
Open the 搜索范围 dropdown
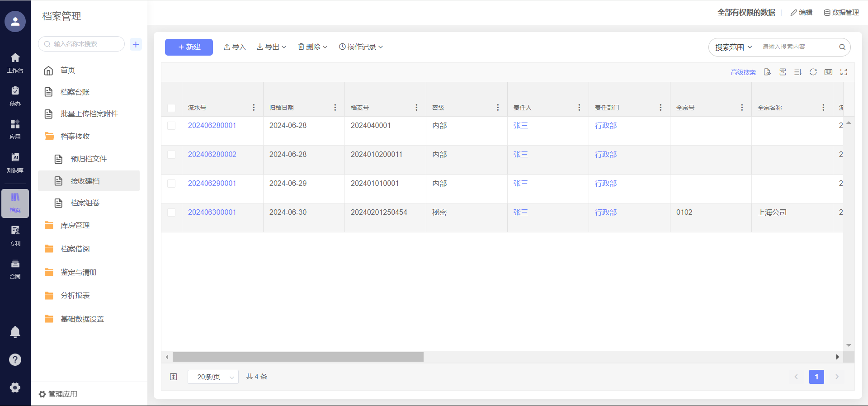point(733,47)
